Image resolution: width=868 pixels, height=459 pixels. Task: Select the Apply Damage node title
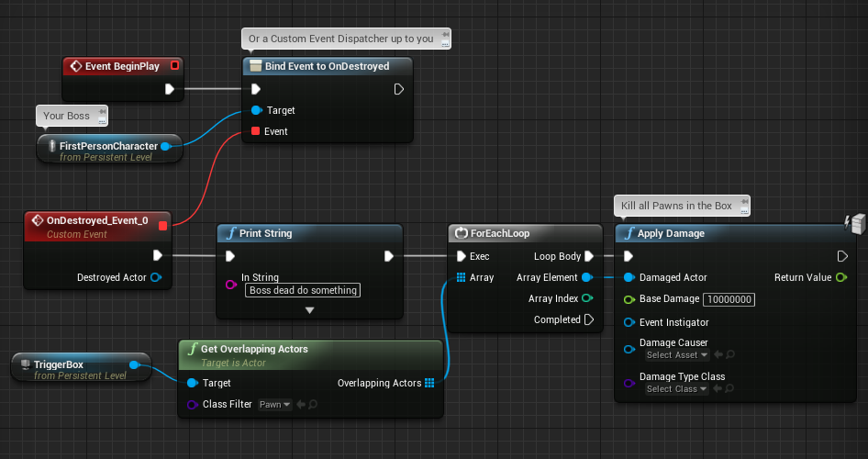point(671,233)
